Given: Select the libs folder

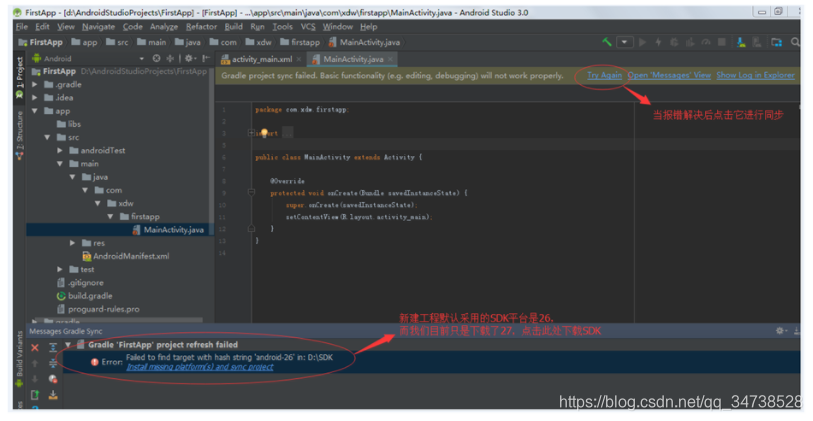Looking at the screenshot, I should click(69, 124).
